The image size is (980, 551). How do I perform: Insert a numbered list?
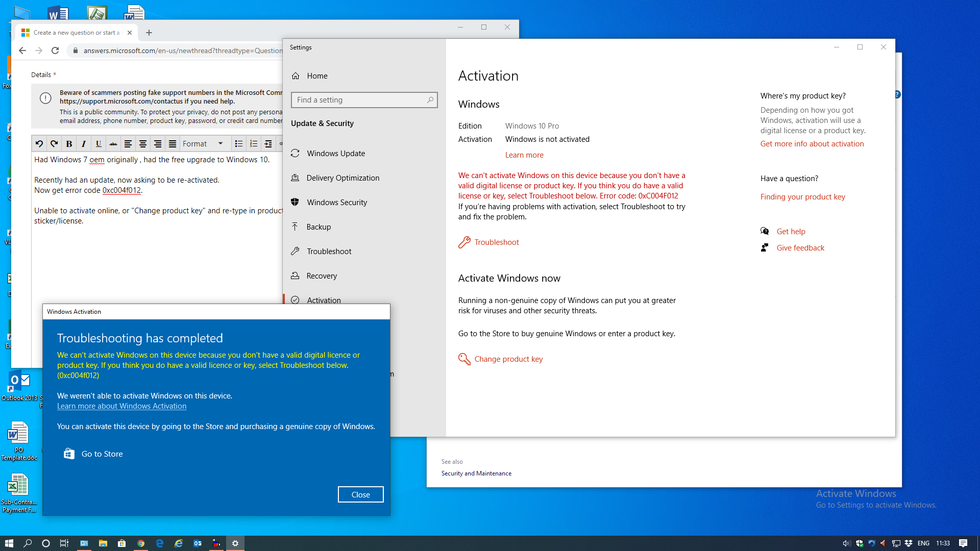254,144
